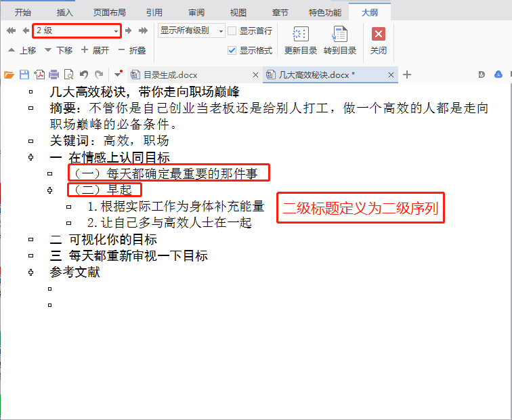Click the export to PDF icon
Screen dimensions: 512x420
(x=39, y=75)
